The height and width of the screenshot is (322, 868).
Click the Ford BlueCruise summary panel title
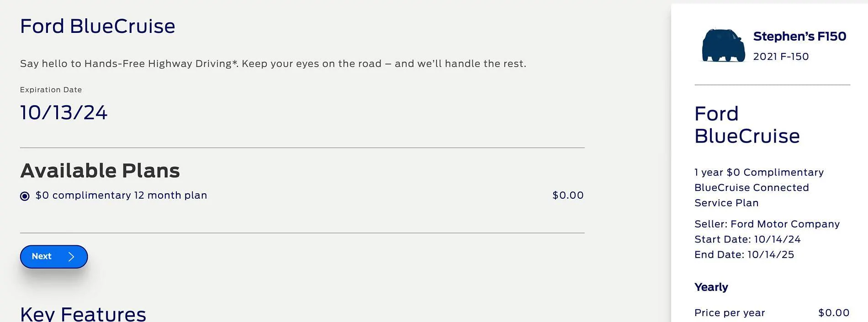click(747, 125)
